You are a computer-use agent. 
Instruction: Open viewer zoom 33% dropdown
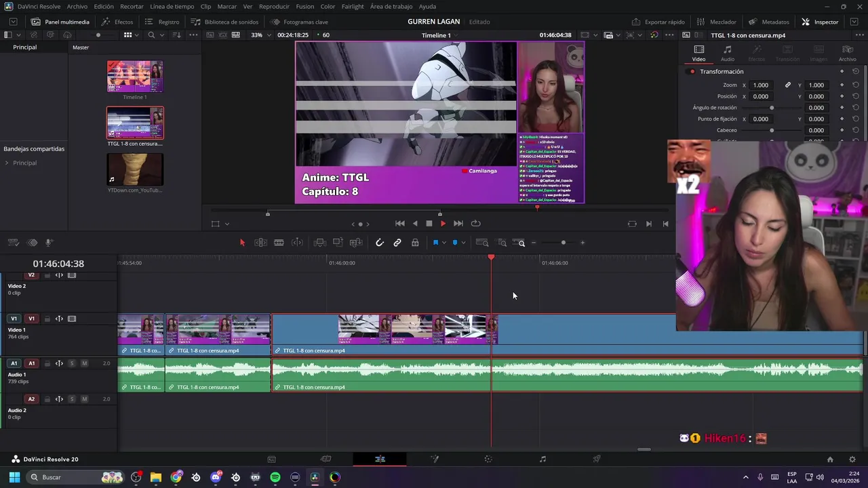(260, 35)
